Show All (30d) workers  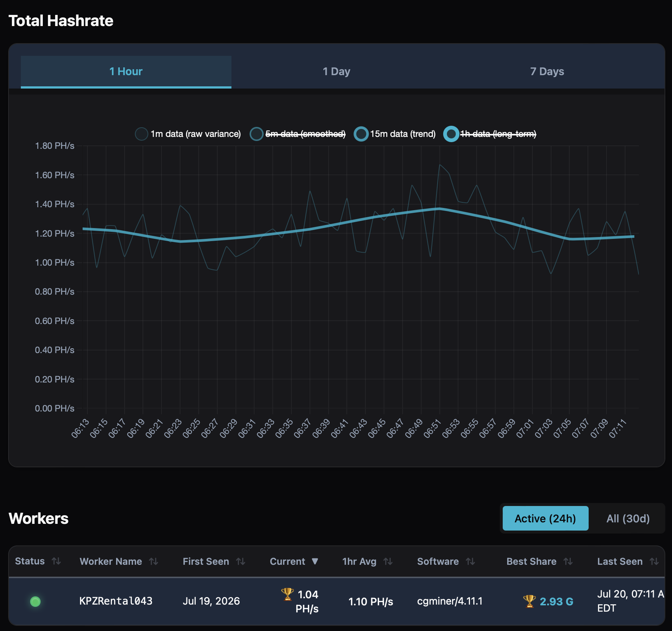tap(628, 518)
